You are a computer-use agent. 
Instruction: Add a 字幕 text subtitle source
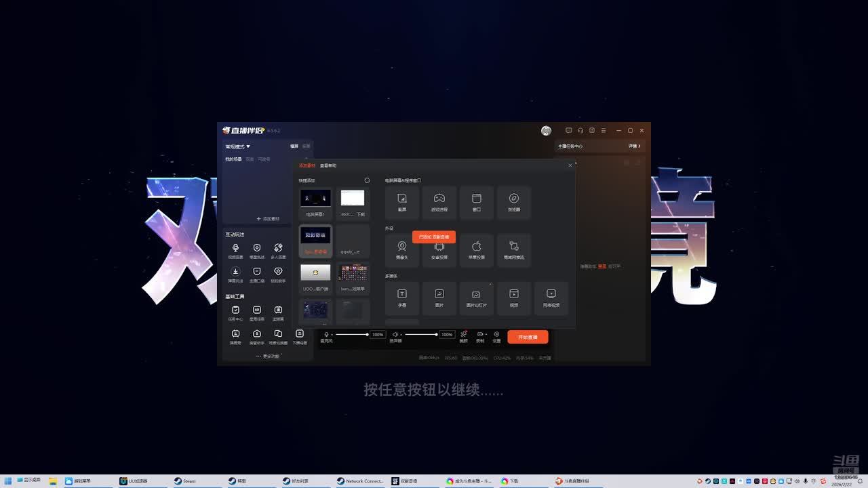pyautogui.click(x=402, y=297)
